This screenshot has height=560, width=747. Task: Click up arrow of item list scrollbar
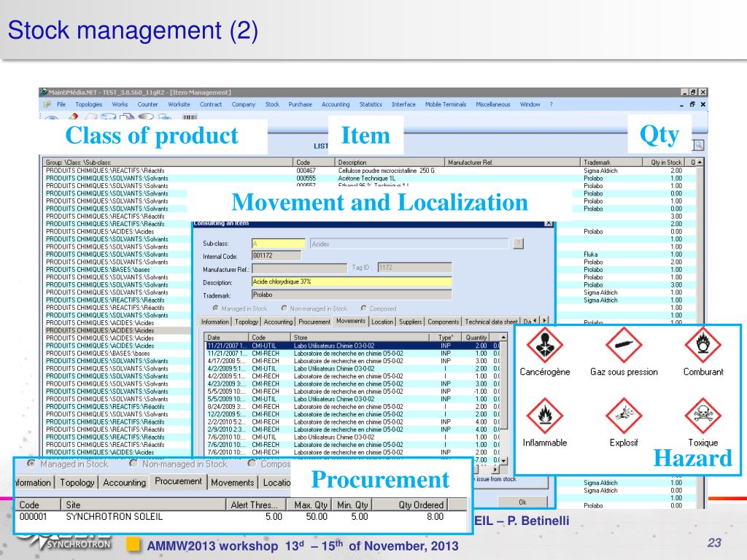coord(700,163)
